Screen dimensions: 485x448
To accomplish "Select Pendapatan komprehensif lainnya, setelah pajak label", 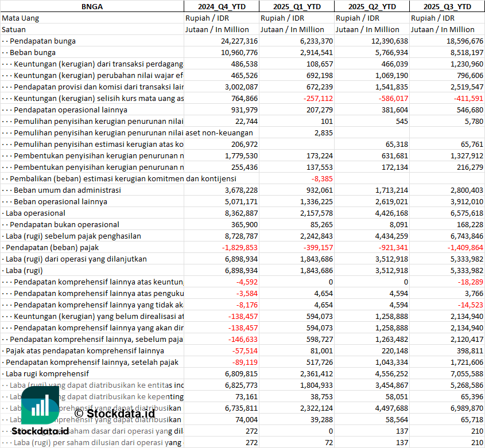I will [x=92, y=362].
